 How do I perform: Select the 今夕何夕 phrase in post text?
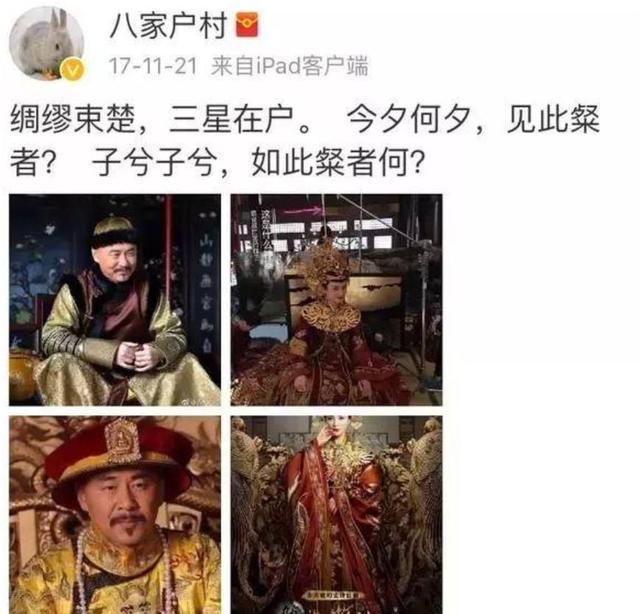click(x=408, y=120)
